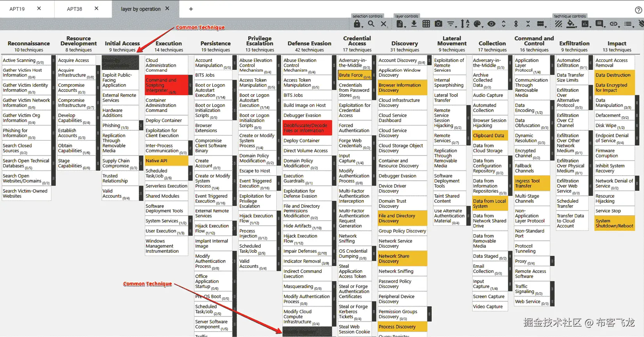The width and height of the screenshot is (644, 337).
Task: Select the Supply Chain Compromise technique
Action: coord(120,163)
